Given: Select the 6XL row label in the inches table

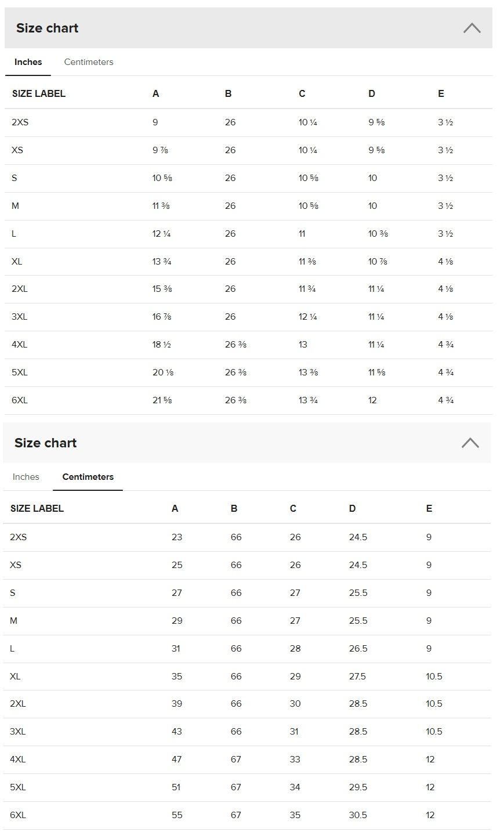Looking at the screenshot, I should click(19, 400).
